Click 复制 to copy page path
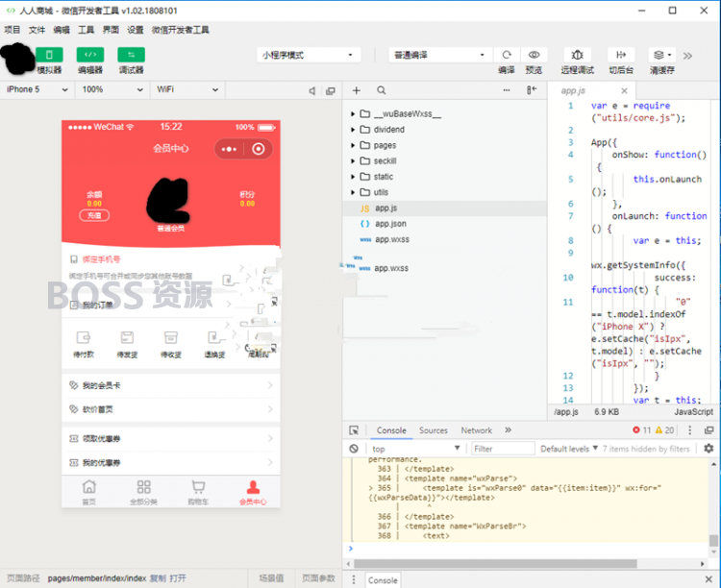Image resolution: width=721 pixels, height=588 pixels. pyautogui.click(x=158, y=577)
